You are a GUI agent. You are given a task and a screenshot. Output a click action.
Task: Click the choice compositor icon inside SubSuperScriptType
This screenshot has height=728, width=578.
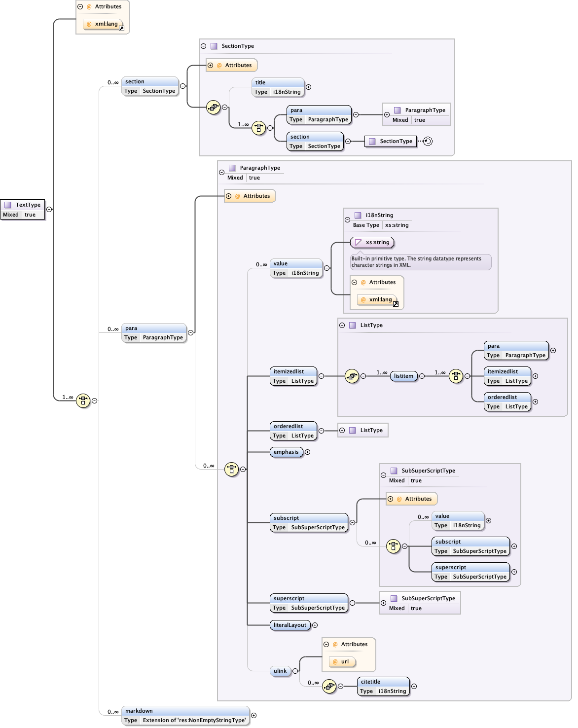pyautogui.click(x=393, y=546)
